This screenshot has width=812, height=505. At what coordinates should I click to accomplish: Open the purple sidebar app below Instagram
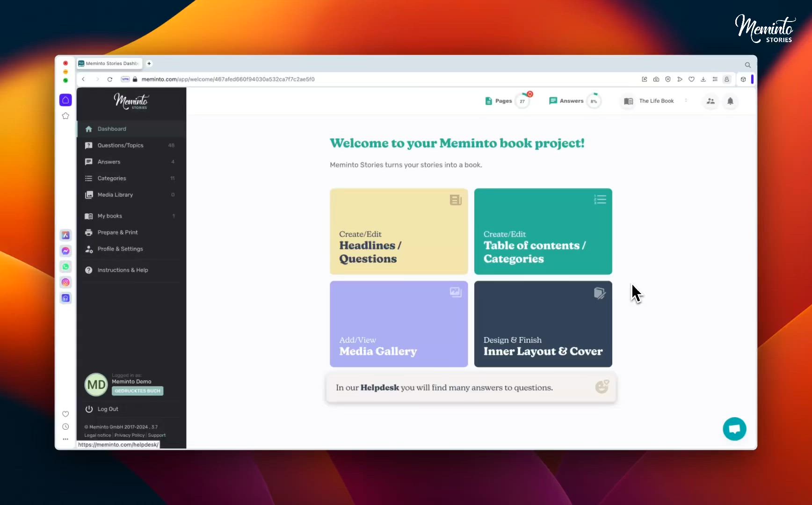click(65, 298)
